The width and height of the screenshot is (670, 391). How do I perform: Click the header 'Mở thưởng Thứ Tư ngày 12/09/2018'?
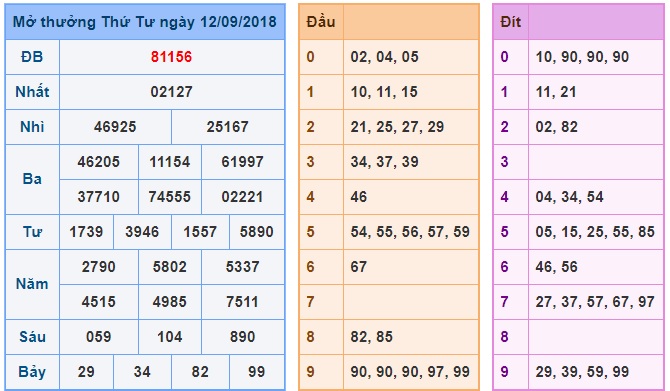[145, 22]
